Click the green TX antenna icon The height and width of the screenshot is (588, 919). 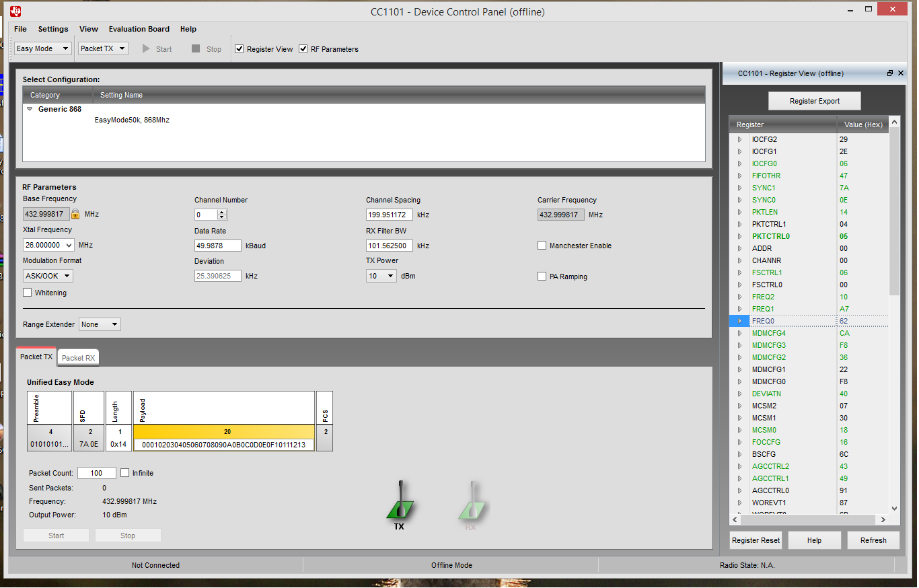(x=400, y=502)
